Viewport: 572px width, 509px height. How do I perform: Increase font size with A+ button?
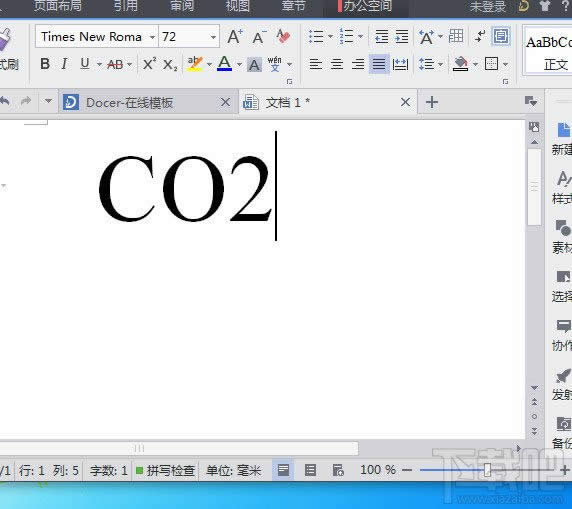coord(235,36)
